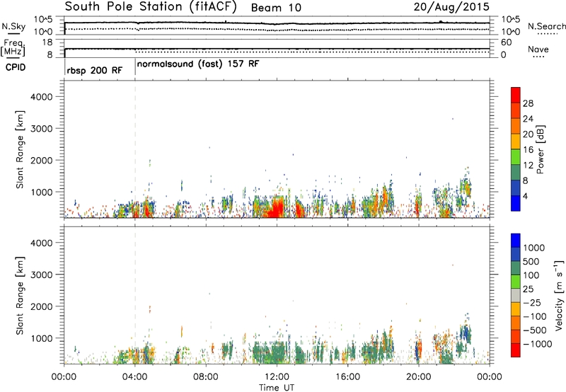This screenshot has width=566, height=392.
Task: Click the 'rbsp 200 RF' CPID text
Action: [95, 70]
